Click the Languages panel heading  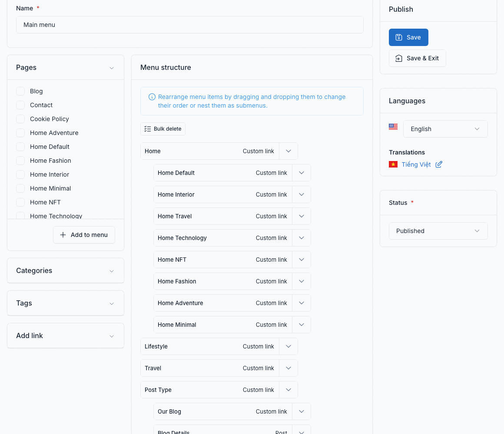point(407,101)
